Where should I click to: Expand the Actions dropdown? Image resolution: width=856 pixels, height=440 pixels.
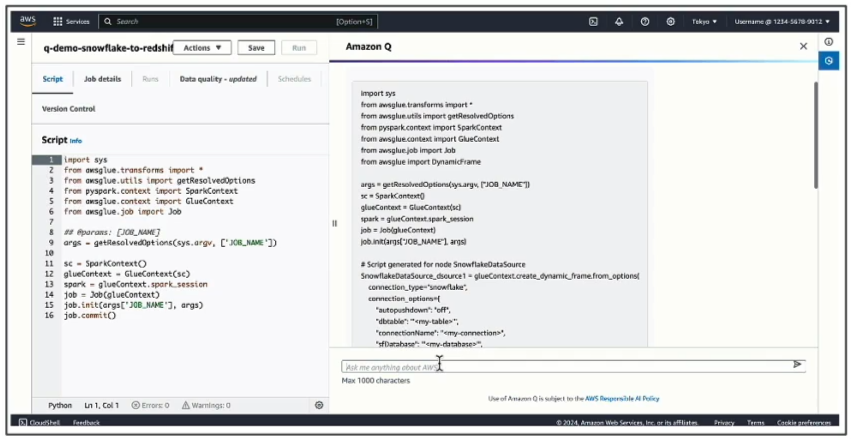point(202,47)
